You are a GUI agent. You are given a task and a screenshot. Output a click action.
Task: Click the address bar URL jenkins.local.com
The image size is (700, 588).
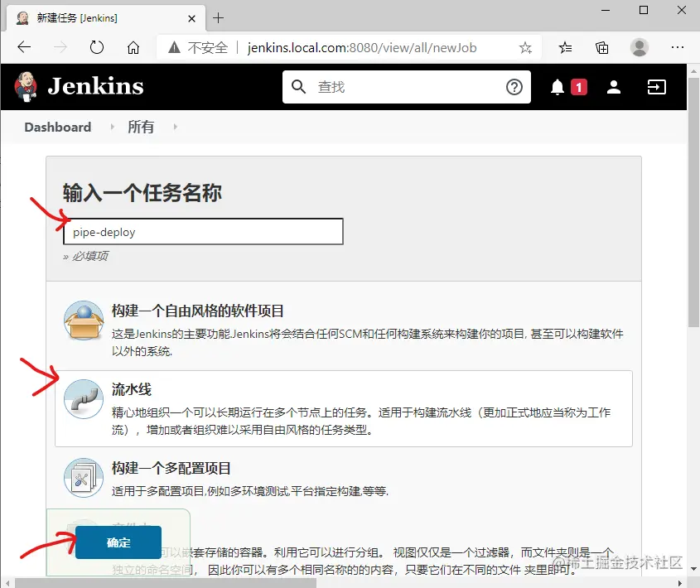click(x=362, y=47)
